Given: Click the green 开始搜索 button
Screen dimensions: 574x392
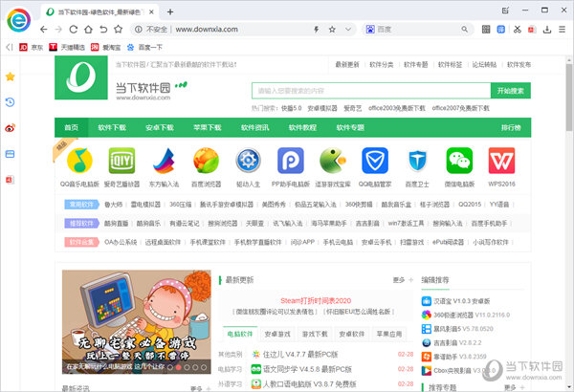Looking at the screenshot, I should click(x=511, y=91).
